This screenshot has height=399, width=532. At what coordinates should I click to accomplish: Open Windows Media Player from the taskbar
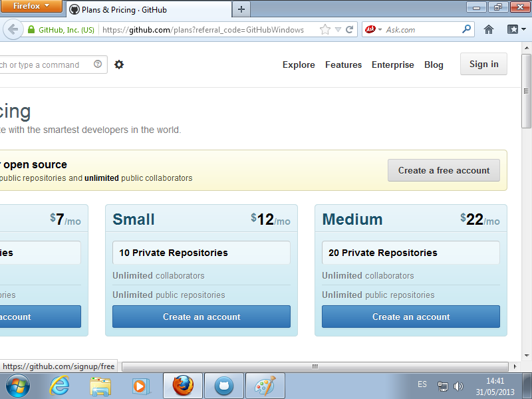point(140,386)
